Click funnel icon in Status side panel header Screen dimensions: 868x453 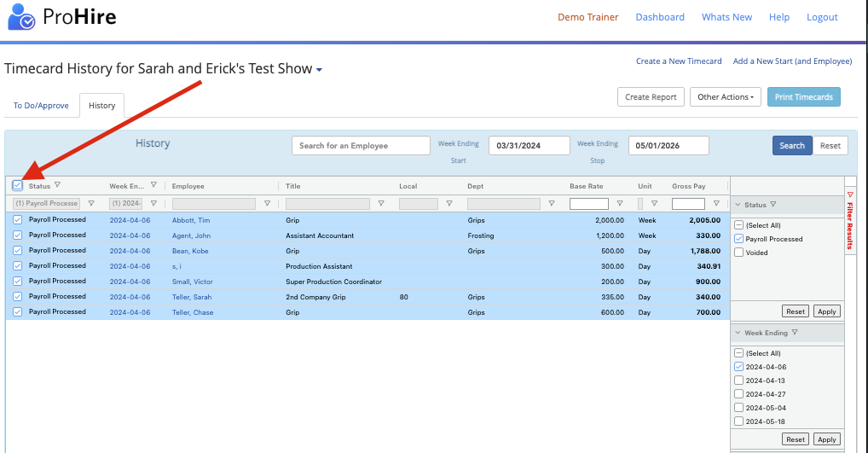tap(773, 205)
